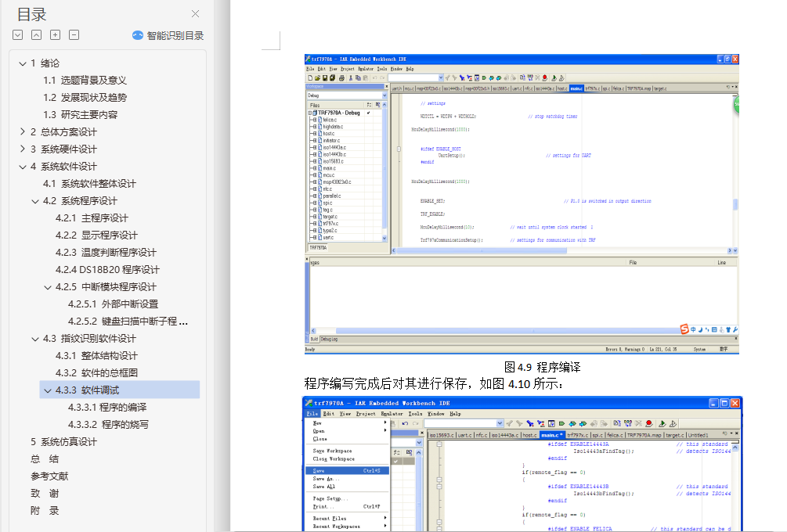787x532 pixels.
Task: Select 4.2.3 温度判断程序设计
Action: coord(106,252)
